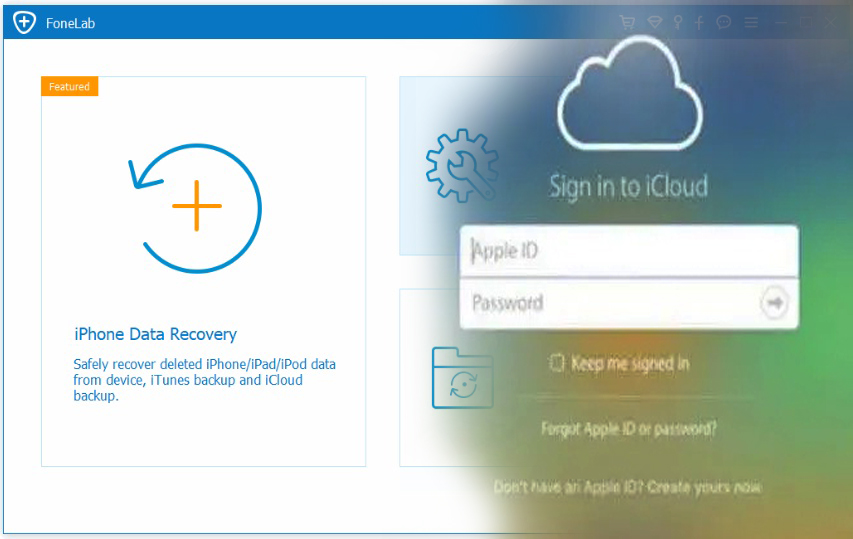Minimize the FoneLab window

pos(781,23)
